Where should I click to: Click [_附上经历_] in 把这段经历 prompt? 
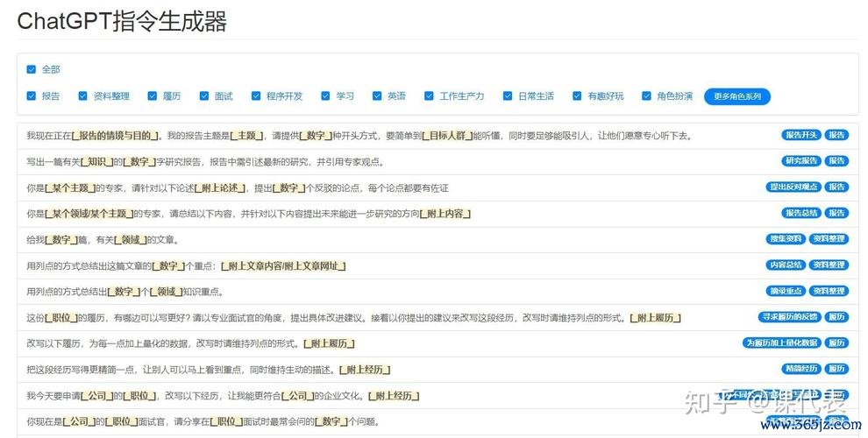coord(365,370)
